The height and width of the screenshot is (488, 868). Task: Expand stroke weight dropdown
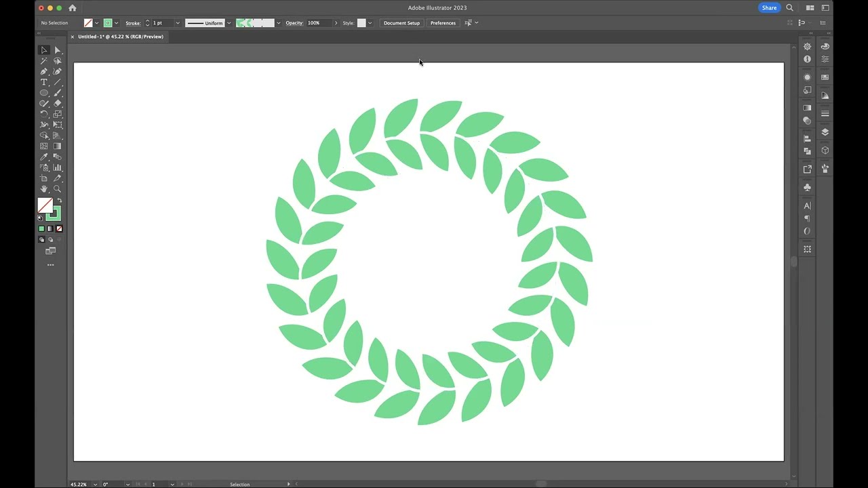click(178, 23)
